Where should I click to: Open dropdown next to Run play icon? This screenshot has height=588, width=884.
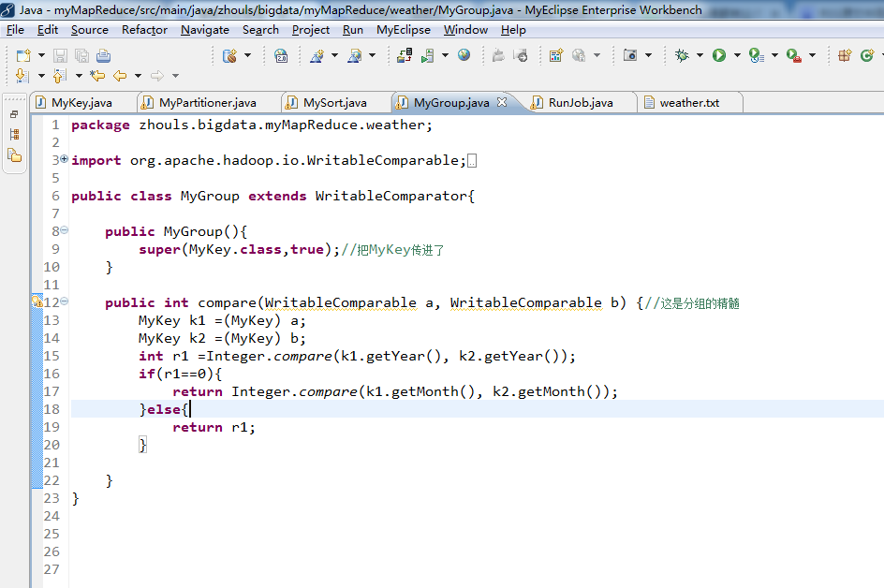click(737, 55)
